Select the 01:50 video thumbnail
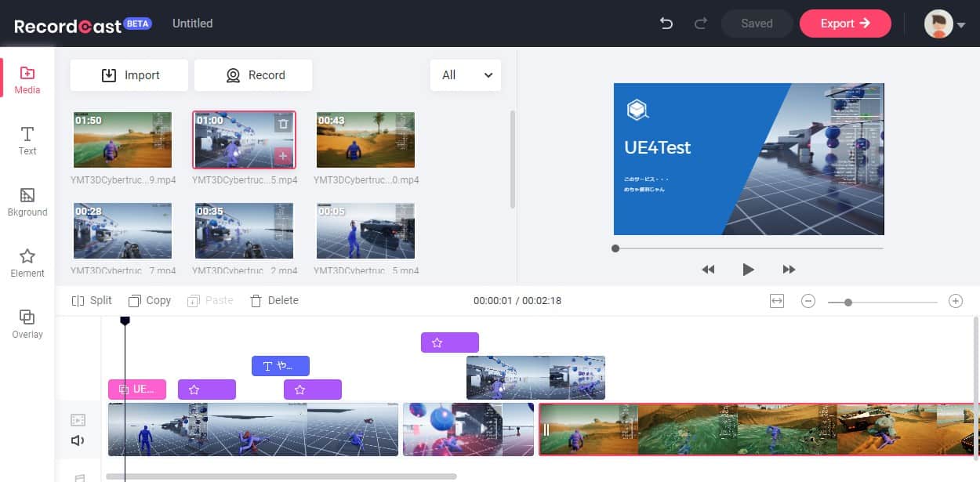 pyautogui.click(x=122, y=140)
